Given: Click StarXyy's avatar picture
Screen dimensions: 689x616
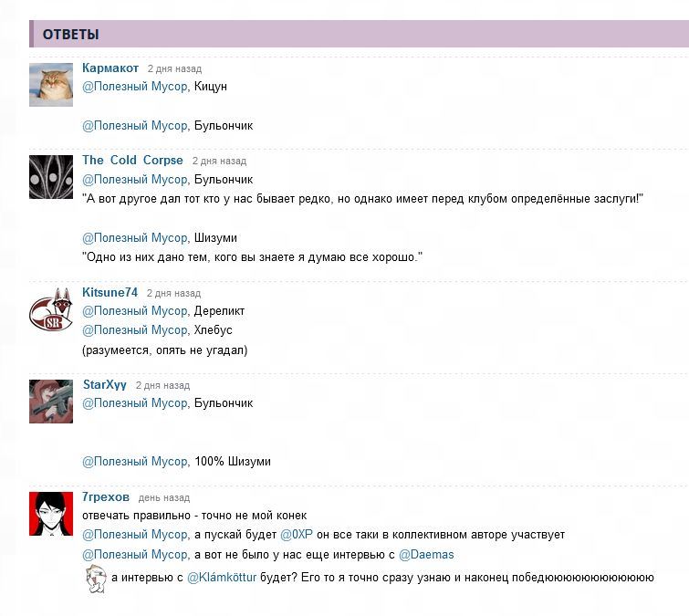Looking at the screenshot, I should tap(51, 402).
